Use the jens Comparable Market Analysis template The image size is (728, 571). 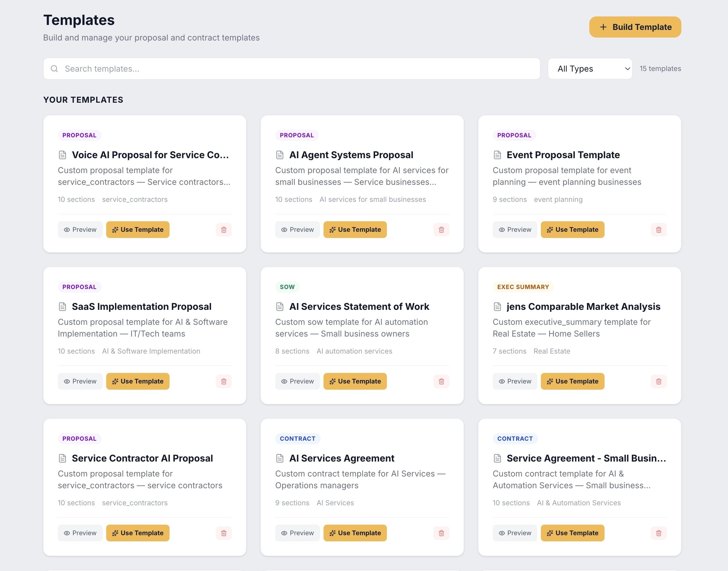click(x=572, y=381)
